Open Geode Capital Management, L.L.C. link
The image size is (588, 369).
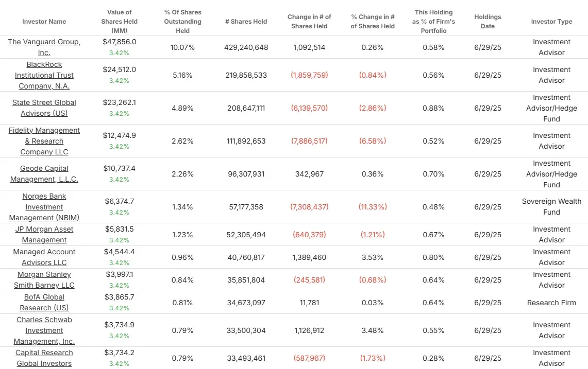tap(44, 174)
